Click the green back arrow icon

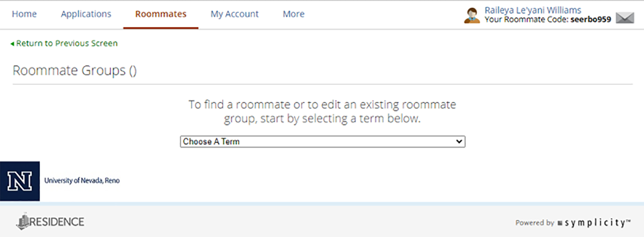[12, 44]
